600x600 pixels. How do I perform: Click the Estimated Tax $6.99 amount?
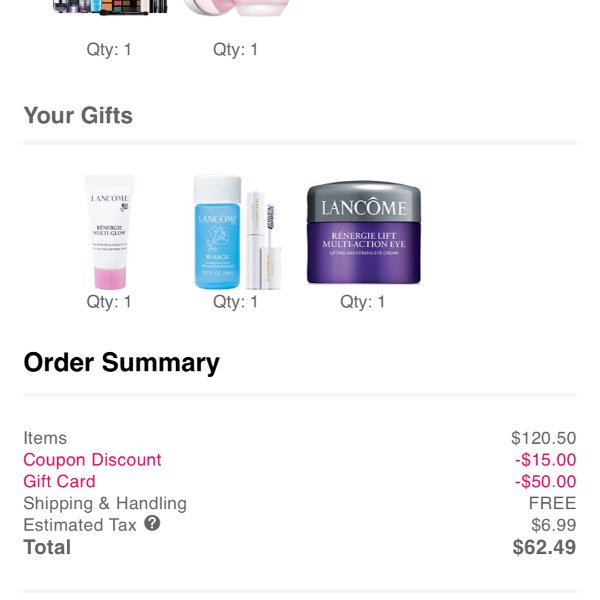tap(554, 525)
